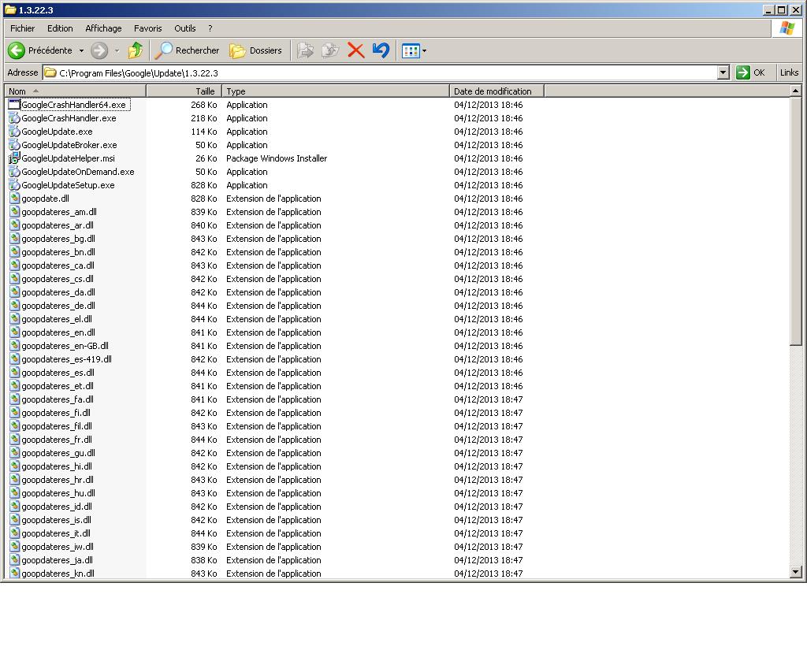Viewport: 807px width, 672px height.
Task: Click file name goopdateres_hu.dll
Action: [x=58, y=493]
